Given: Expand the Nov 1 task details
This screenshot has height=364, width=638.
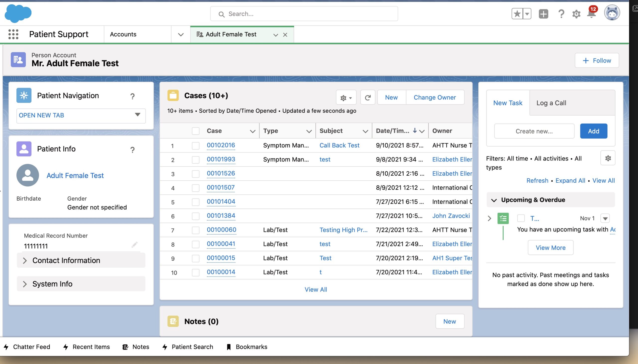Looking at the screenshot, I should click(x=489, y=218).
